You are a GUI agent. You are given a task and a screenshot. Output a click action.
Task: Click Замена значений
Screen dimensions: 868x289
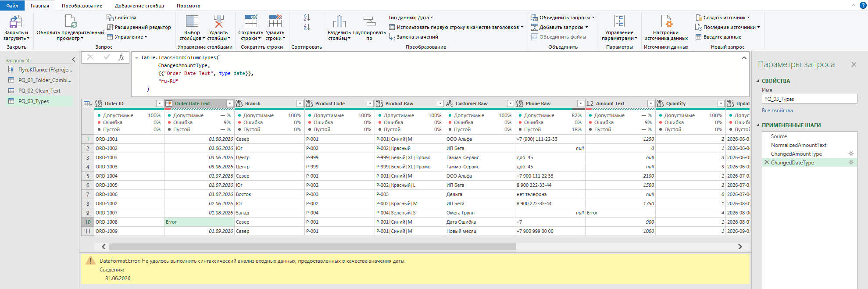click(413, 37)
